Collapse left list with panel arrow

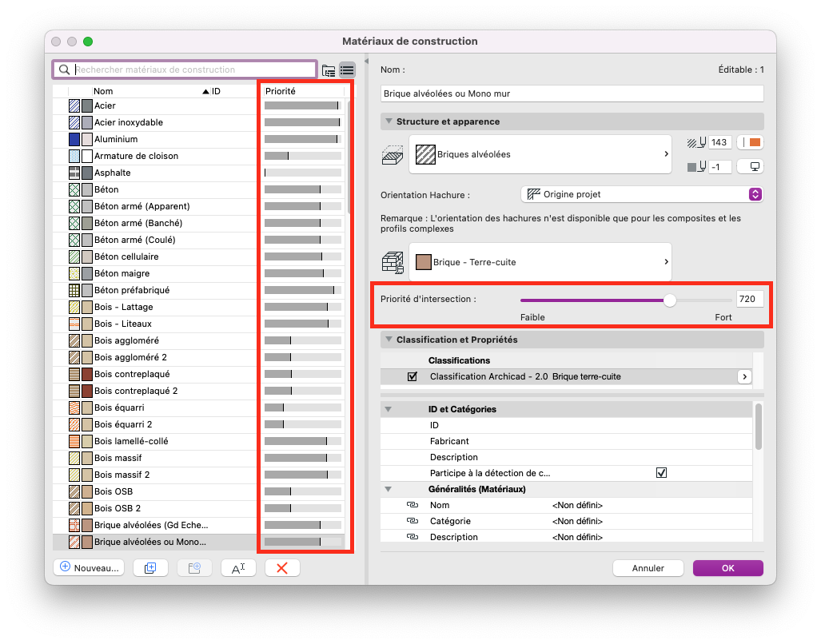(366, 62)
